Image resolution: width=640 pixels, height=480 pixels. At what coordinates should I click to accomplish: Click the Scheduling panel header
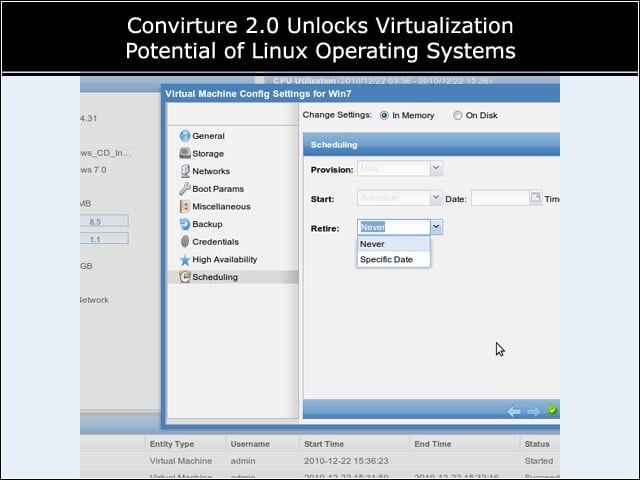431,145
